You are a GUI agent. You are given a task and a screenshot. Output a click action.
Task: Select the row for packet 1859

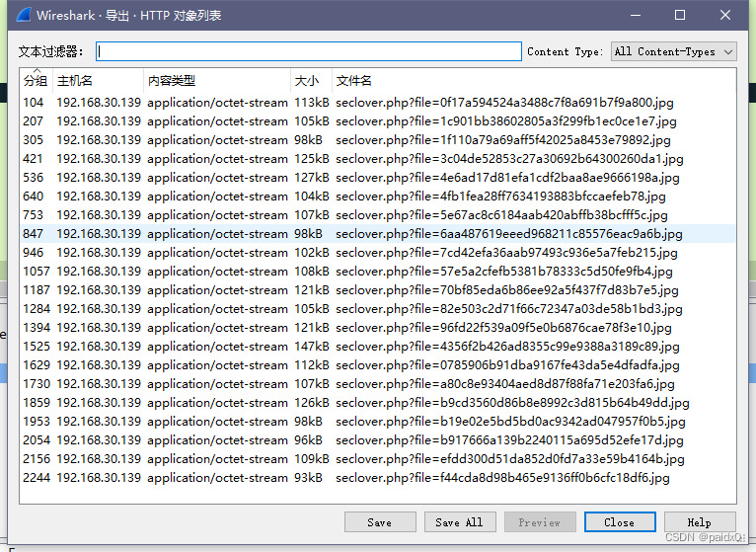click(x=378, y=403)
